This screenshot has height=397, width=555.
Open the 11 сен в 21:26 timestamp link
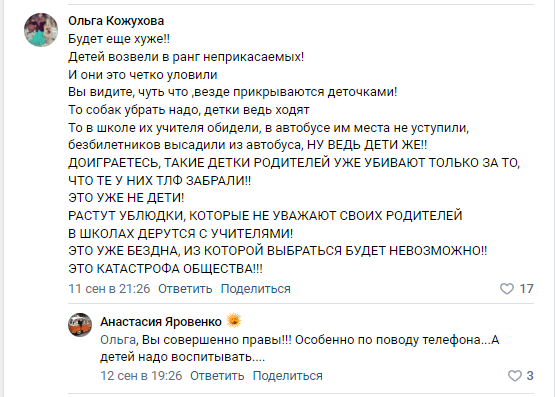tap(109, 289)
